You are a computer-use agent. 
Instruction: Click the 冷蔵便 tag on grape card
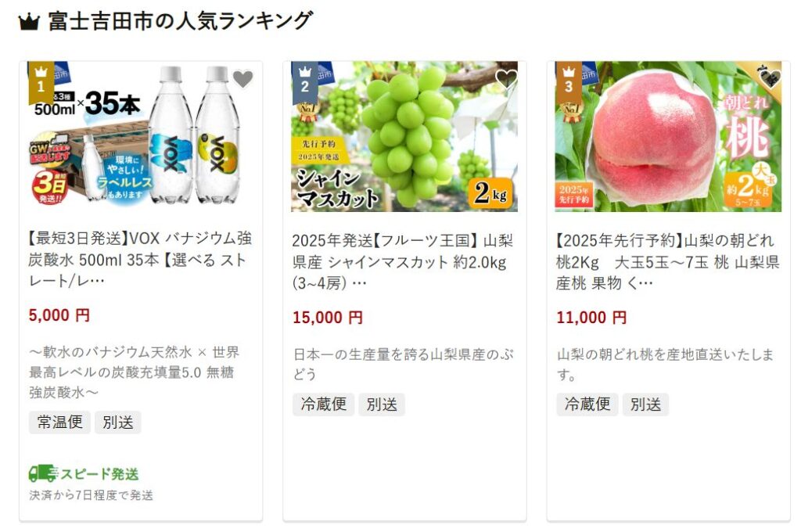(323, 404)
